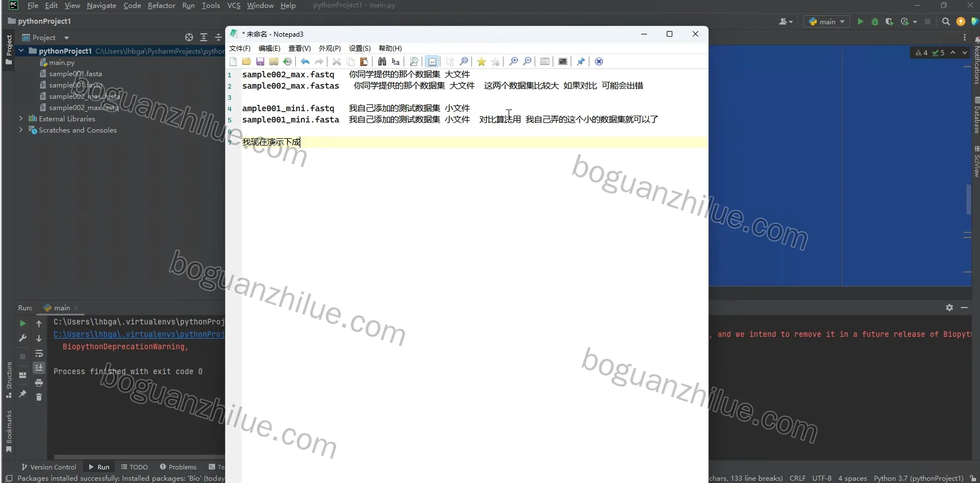Screen dimensions: 980x483
Task: Collapse the pythonProject1 root folder
Action: click(x=21, y=51)
